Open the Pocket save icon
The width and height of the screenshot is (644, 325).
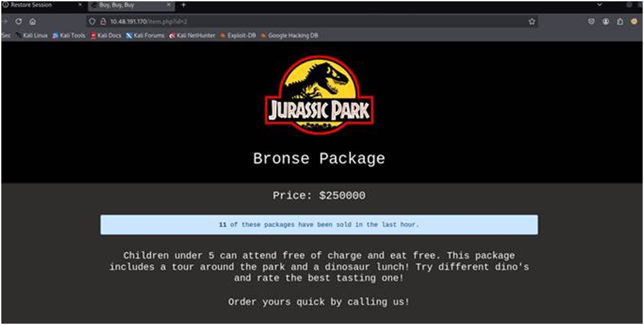pos(591,22)
